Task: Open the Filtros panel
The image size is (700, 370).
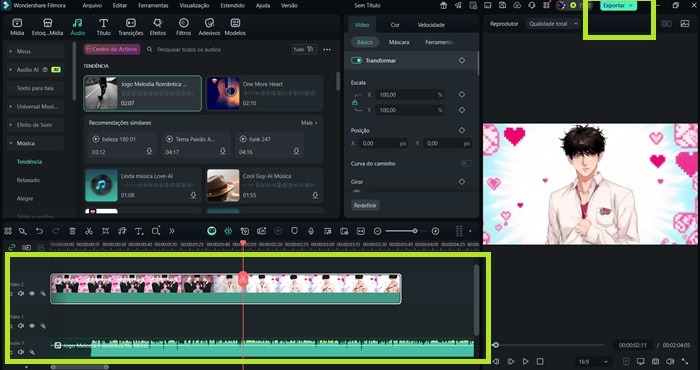Action: [183, 27]
